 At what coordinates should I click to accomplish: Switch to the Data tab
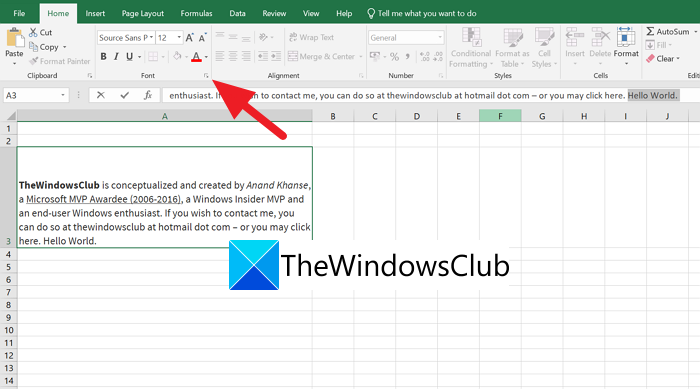238,13
